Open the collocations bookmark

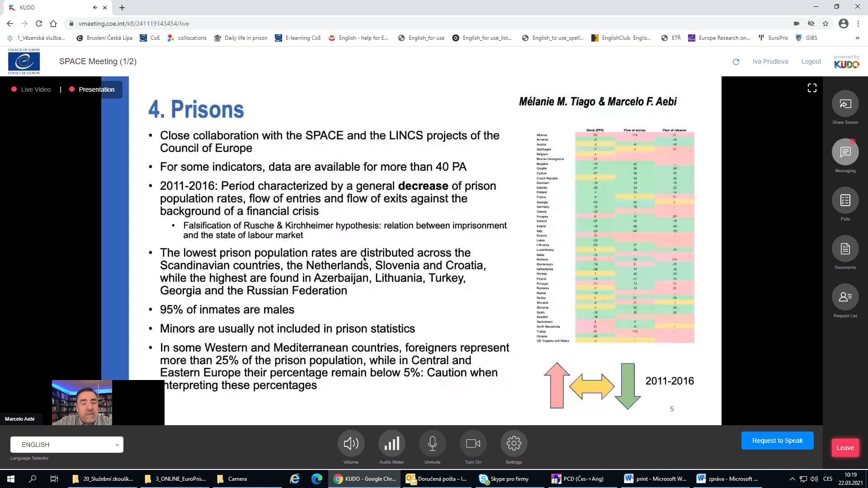187,38
